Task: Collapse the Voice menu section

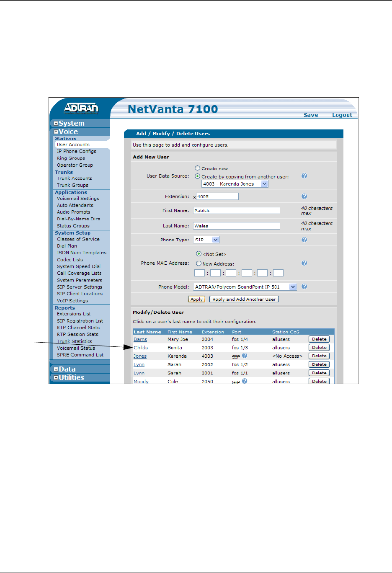Action: pyautogui.click(x=56, y=132)
